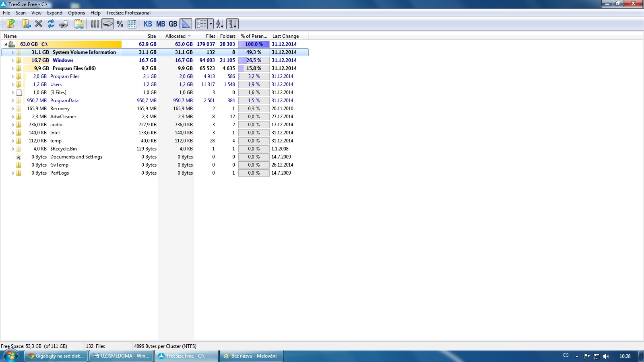Switch size units to KB
Viewport: 644px width, 362px height.
click(x=148, y=24)
